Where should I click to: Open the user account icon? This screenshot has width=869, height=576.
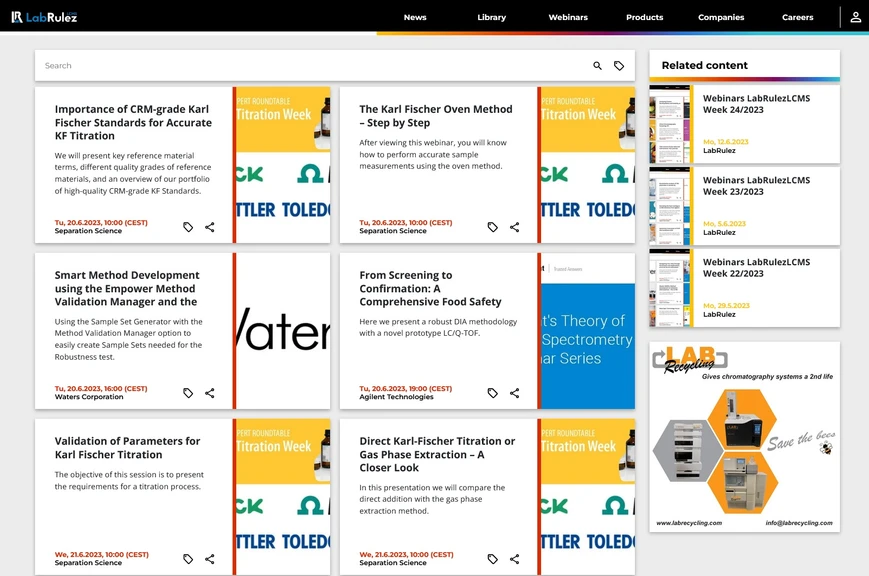click(855, 17)
